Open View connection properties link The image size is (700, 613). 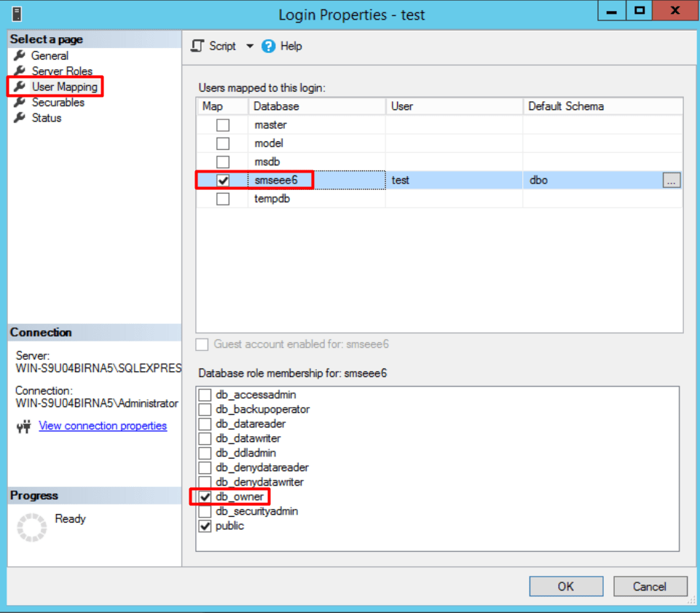pos(103,426)
